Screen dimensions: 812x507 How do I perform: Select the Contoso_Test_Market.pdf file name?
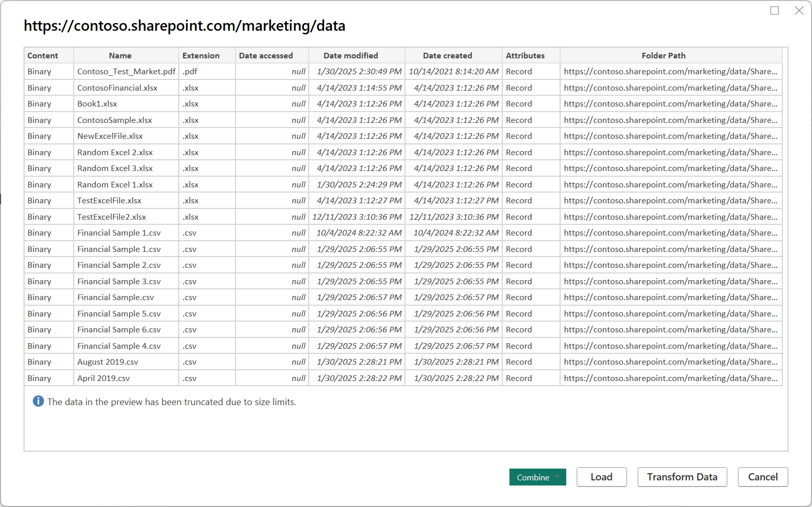[126, 72]
